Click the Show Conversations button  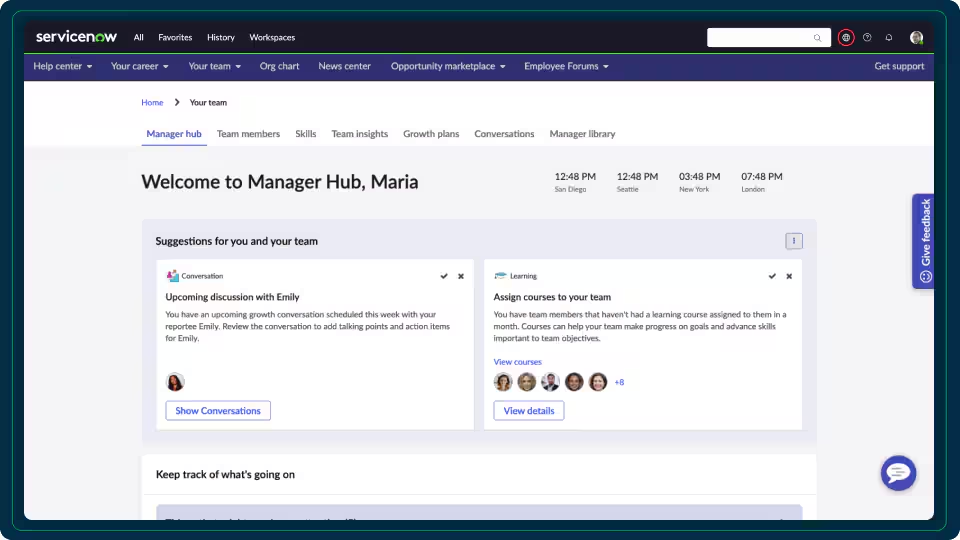coord(218,410)
